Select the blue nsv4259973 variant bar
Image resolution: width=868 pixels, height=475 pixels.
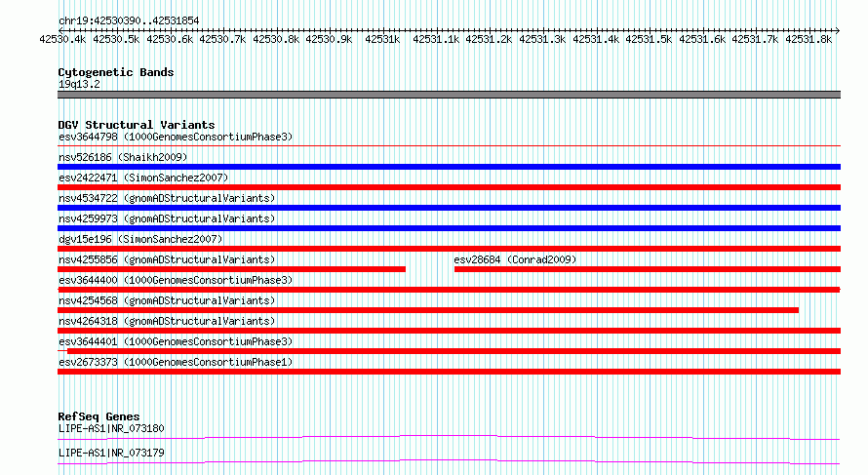click(x=449, y=228)
